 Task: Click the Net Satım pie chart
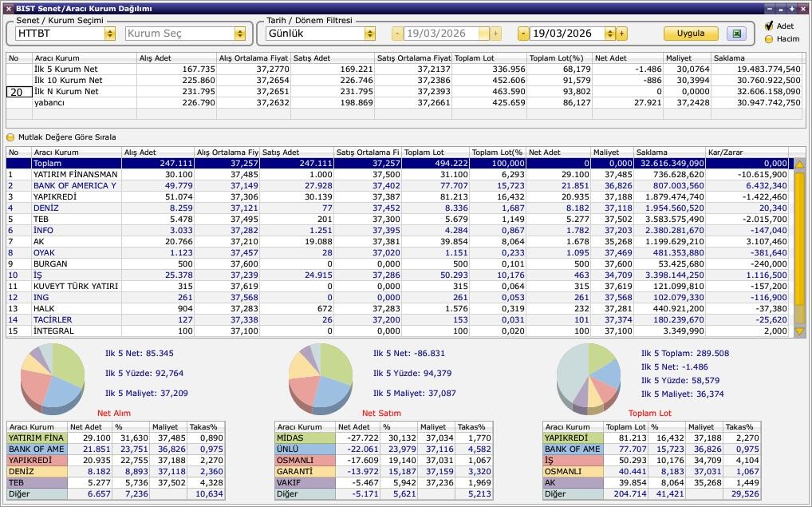tap(321, 378)
